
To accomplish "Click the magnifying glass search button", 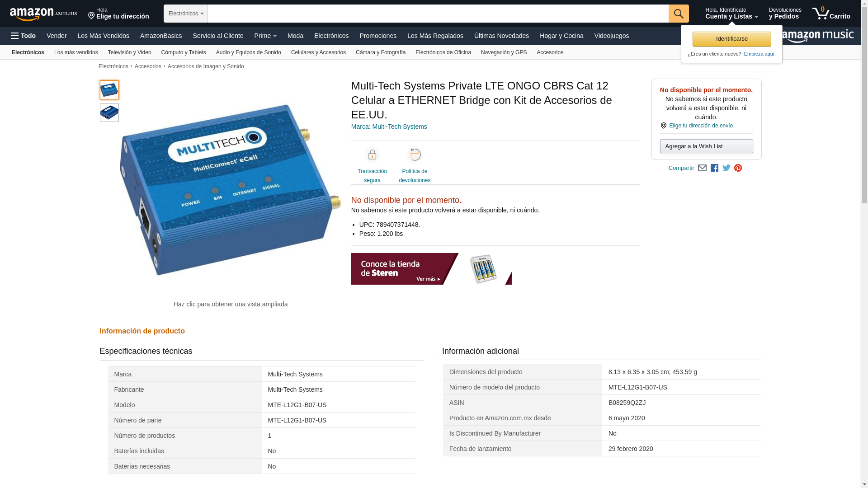I will 679,14.
